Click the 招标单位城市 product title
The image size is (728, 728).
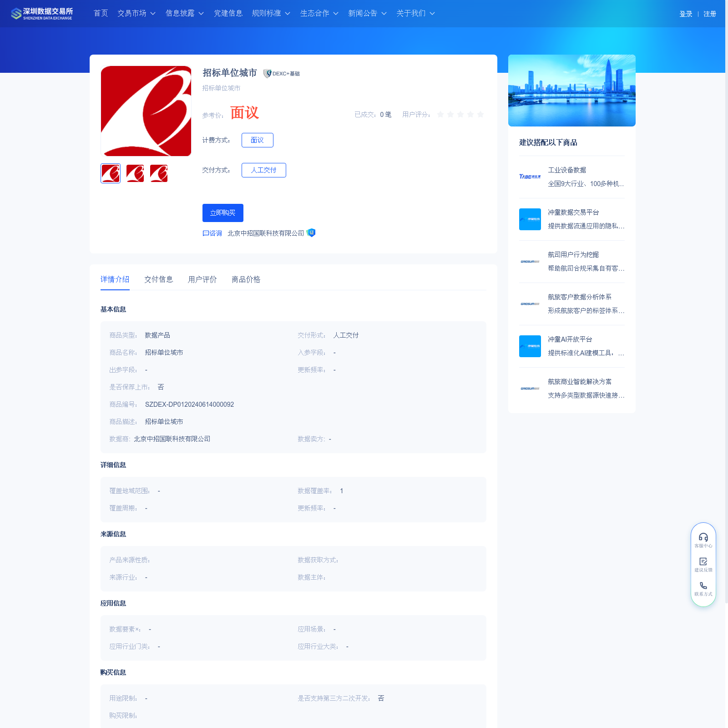230,73
